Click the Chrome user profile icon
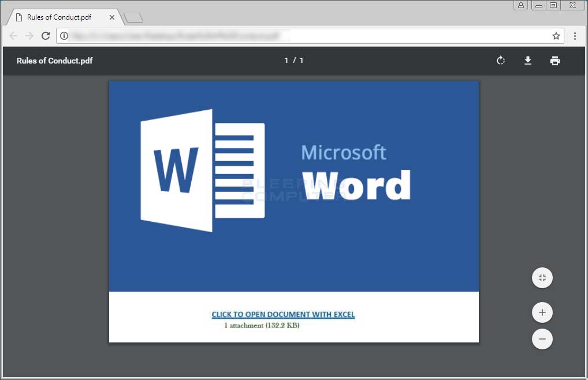Screen dimensions: 588x380 point(521,5)
